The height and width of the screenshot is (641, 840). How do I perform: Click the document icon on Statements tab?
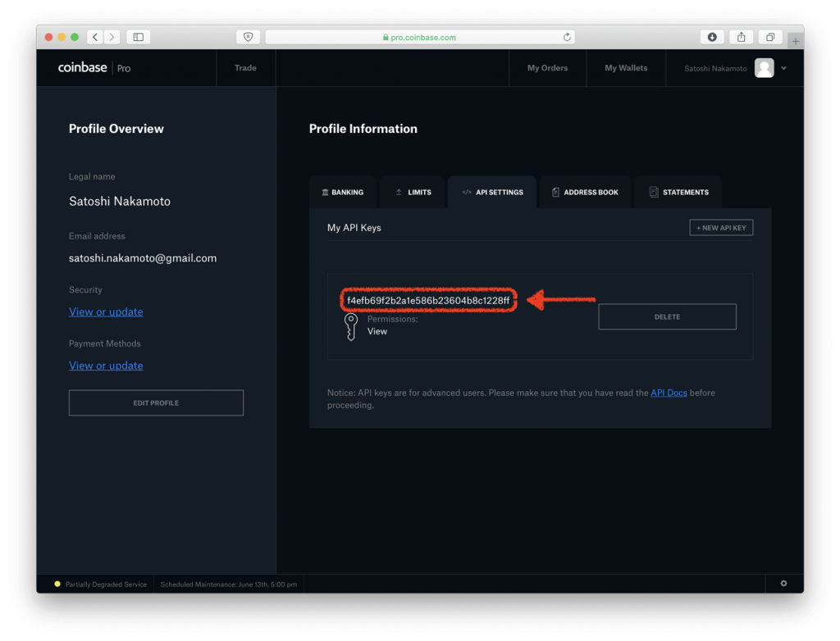pos(654,193)
